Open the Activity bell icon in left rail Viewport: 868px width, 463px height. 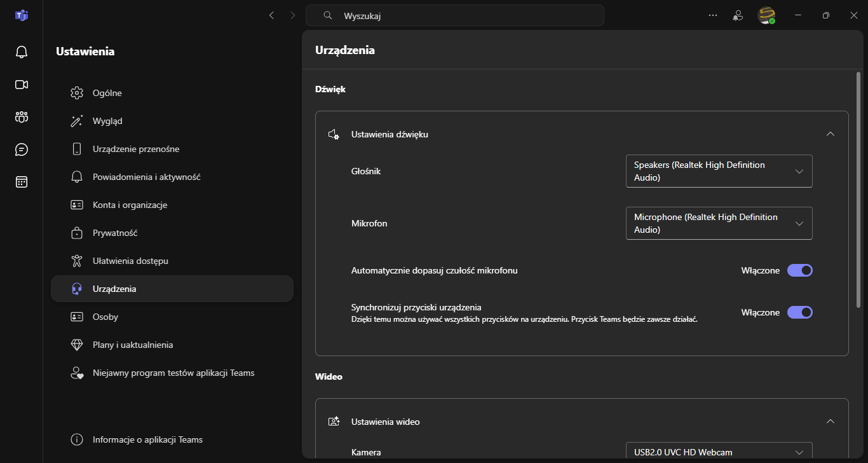(22, 52)
